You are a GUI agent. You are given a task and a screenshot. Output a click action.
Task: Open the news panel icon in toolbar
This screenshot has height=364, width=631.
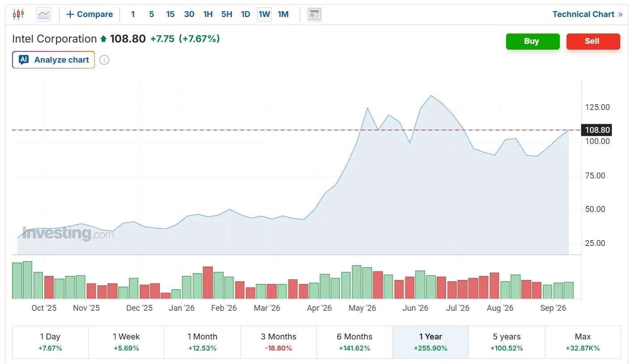coord(315,14)
